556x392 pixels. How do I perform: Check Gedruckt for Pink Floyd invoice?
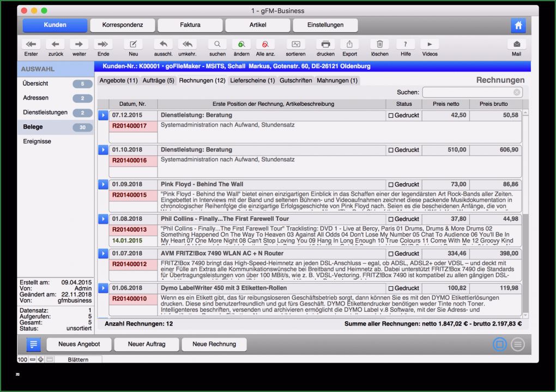point(390,185)
